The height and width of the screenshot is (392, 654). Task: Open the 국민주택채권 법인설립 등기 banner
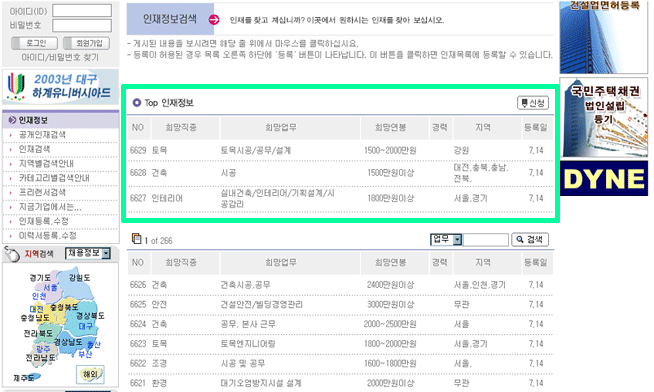(x=604, y=117)
